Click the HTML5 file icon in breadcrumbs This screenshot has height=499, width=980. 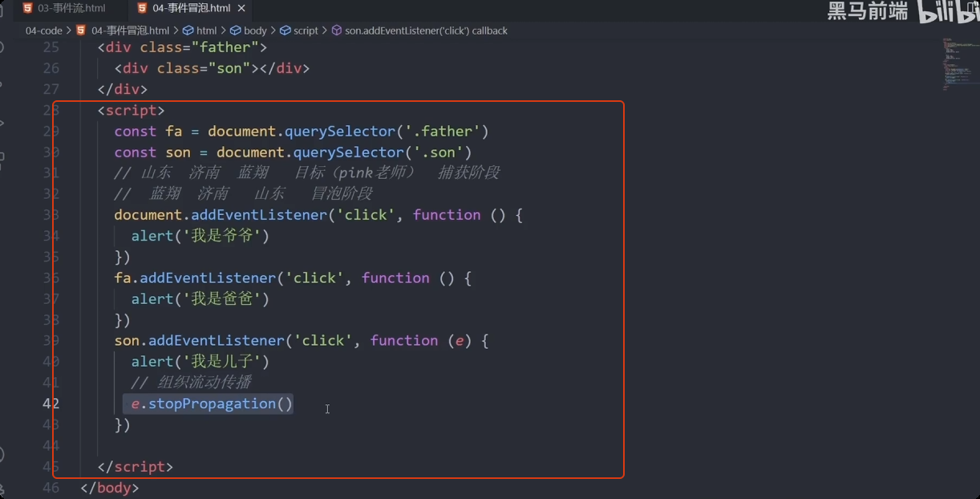click(x=83, y=30)
